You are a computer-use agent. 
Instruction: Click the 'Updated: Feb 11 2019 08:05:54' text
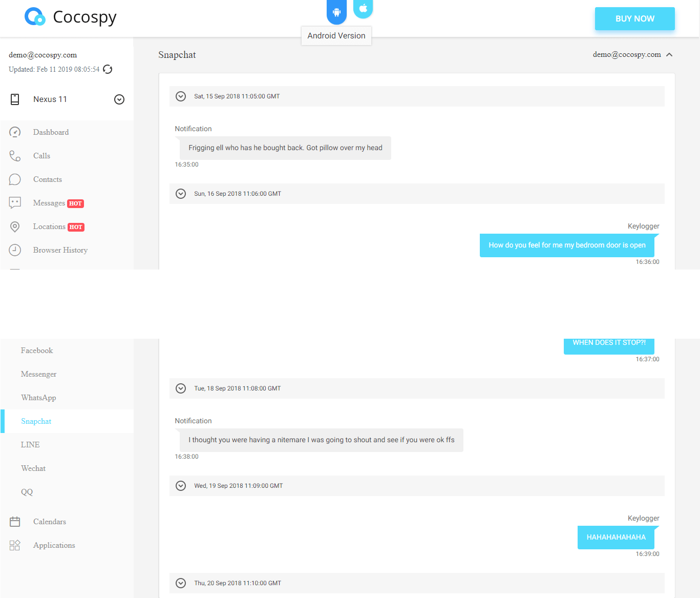point(54,69)
